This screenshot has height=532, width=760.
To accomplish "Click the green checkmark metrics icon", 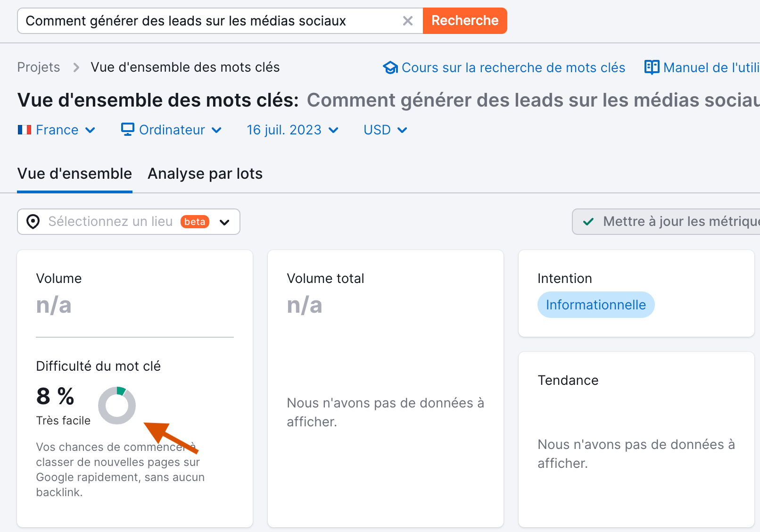I will pos(588,221).
